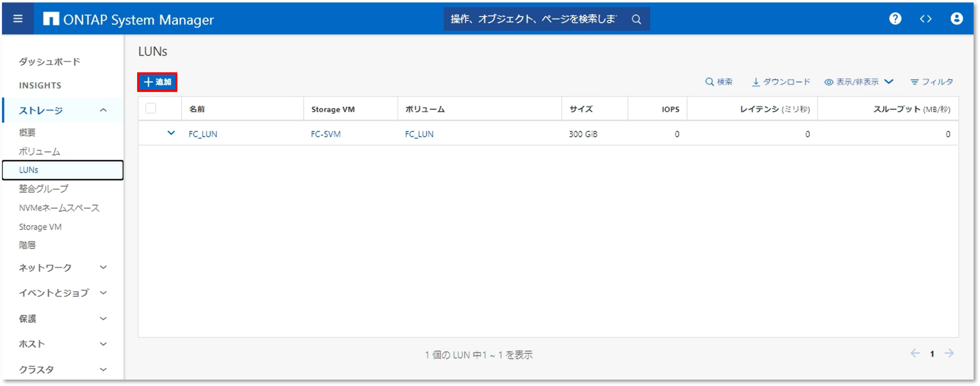Click the 300 GiB size cell

(583, 134)
